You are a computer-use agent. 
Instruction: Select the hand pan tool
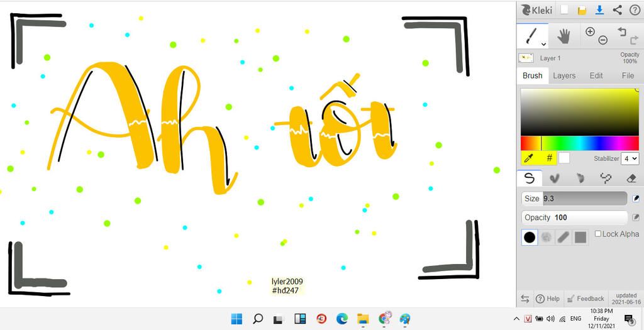[564, 36]
